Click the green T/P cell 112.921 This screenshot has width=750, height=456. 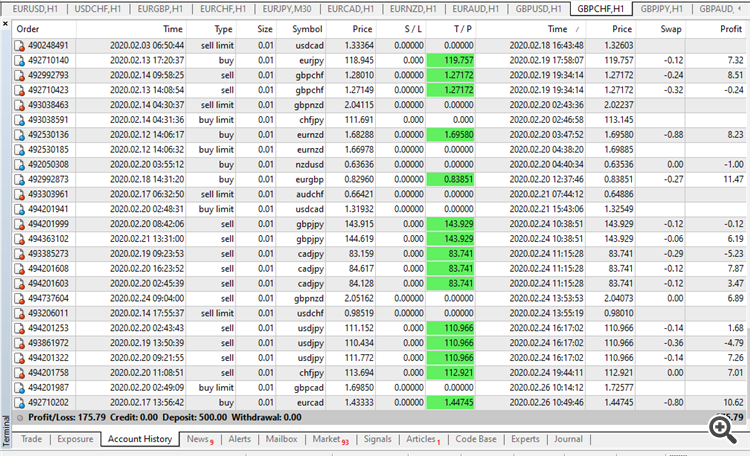tap(451, 373)
